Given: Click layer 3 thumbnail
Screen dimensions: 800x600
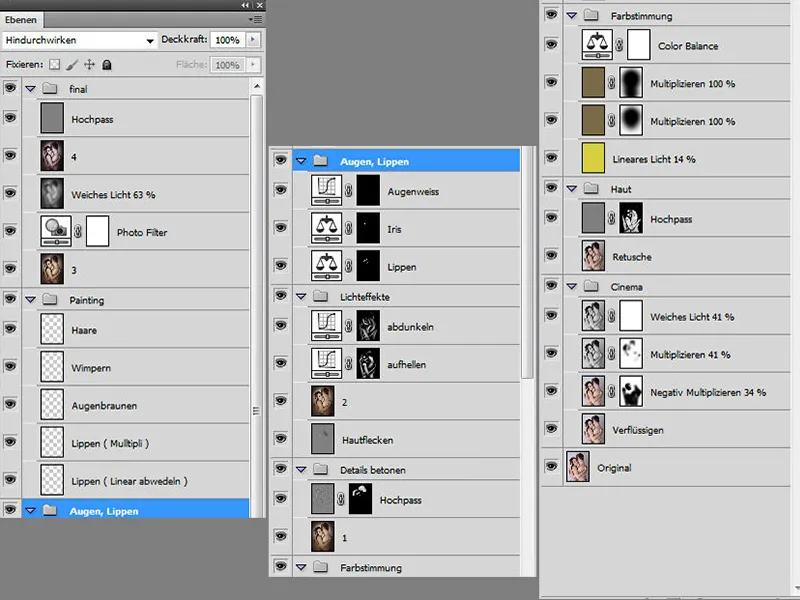Looking at the screenshot, I should 52,269.
